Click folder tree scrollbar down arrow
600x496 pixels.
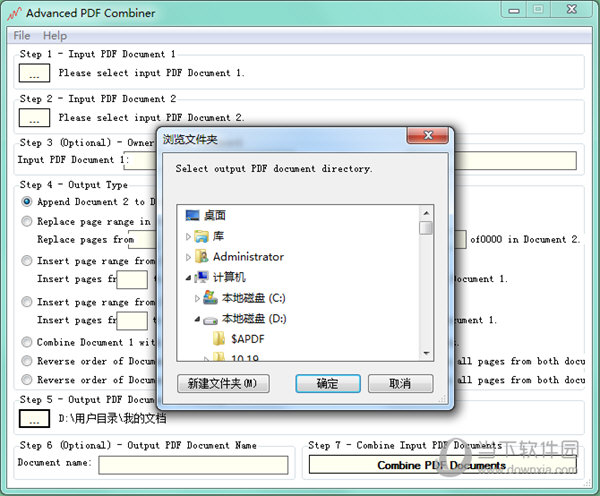[x=426, y=353]
